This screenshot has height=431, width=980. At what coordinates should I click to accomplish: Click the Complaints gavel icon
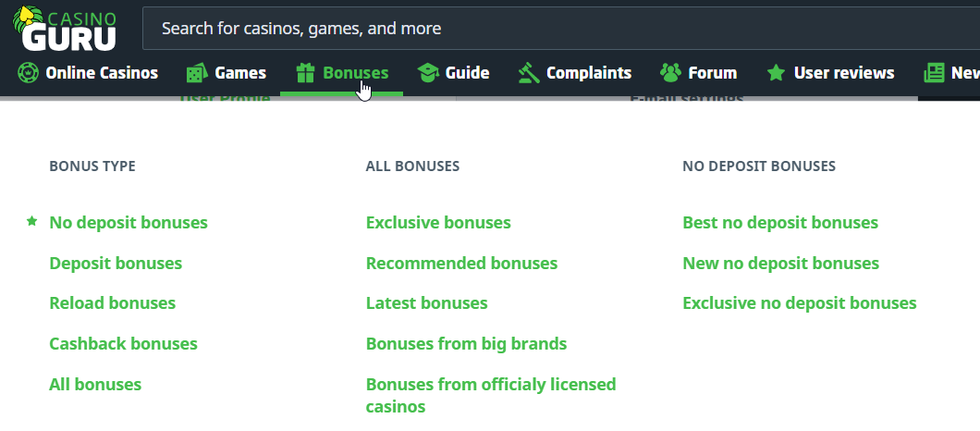(529, 73)
